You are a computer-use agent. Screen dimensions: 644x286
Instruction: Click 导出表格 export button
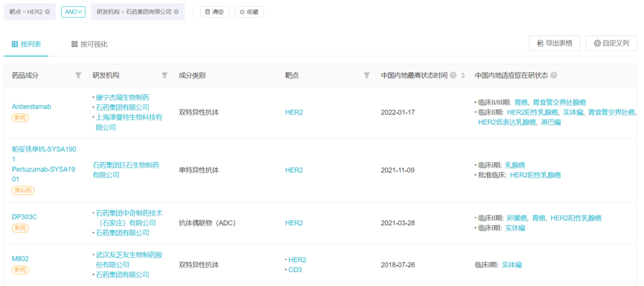click(x=555, y=43)
